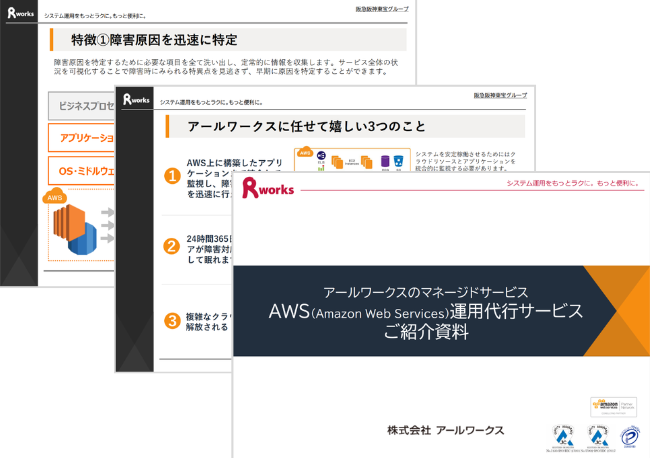Click the ビジネスプロセス gray box

(81, 106)
